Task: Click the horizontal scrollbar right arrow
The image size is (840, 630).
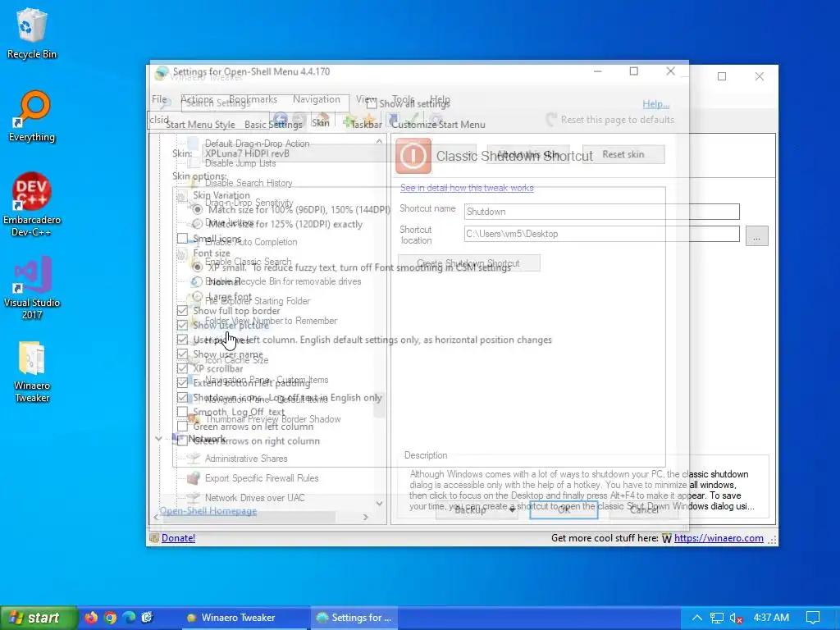Action: pos(365,518)
